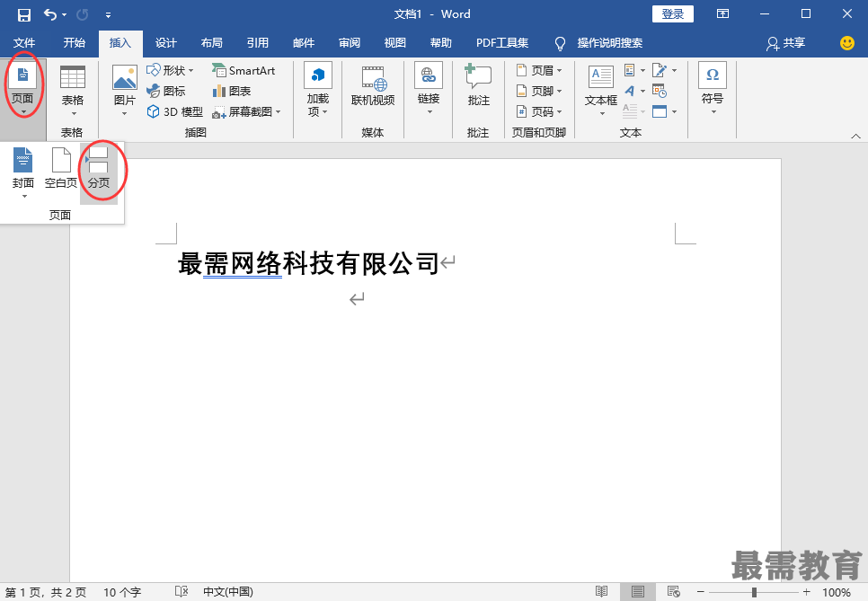
Task: Insert a SmartArt graphic
Action: tap(244, 70)
